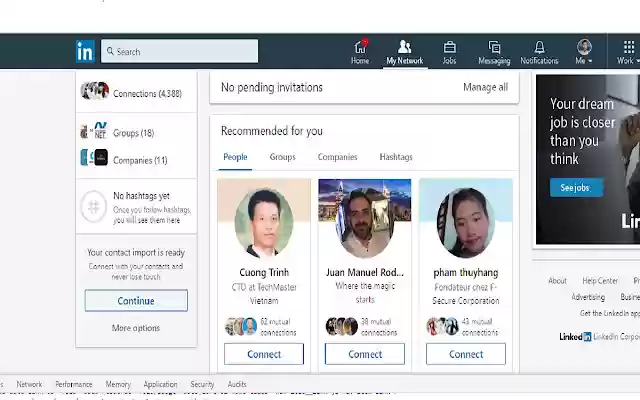Click the dream job ad headline
The width and height of the screenshot is (640, 400).
[x=582, y=131]
